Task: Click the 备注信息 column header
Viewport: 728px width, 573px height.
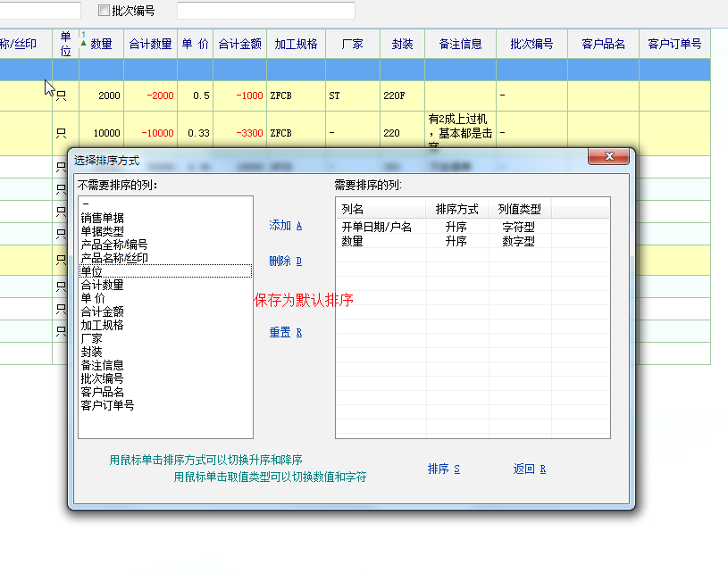Action: 460,44
